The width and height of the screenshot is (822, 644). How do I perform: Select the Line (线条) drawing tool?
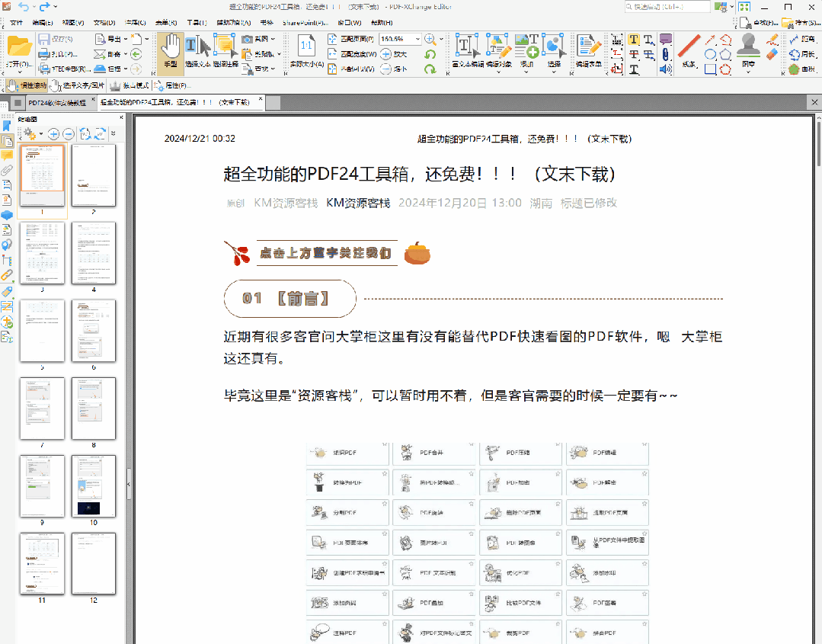(689, 51)
